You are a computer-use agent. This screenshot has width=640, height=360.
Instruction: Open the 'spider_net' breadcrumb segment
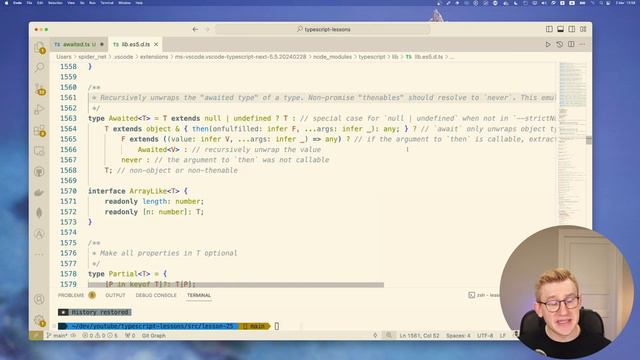[92, 57]
